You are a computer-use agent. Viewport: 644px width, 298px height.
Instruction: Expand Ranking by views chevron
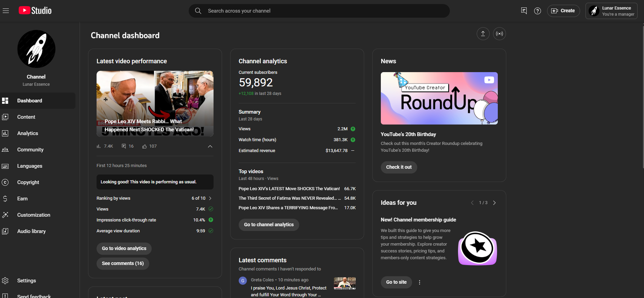[x=210, y=198]
